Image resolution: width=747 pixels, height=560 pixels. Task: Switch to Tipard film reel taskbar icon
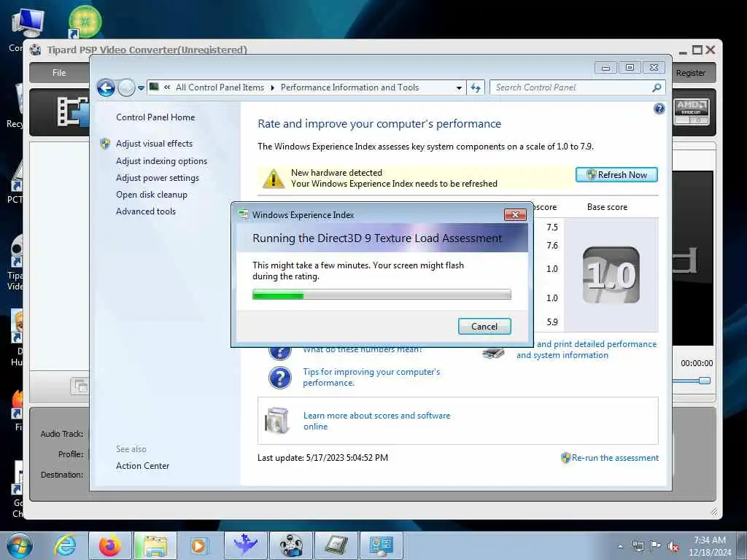(291, 545)
